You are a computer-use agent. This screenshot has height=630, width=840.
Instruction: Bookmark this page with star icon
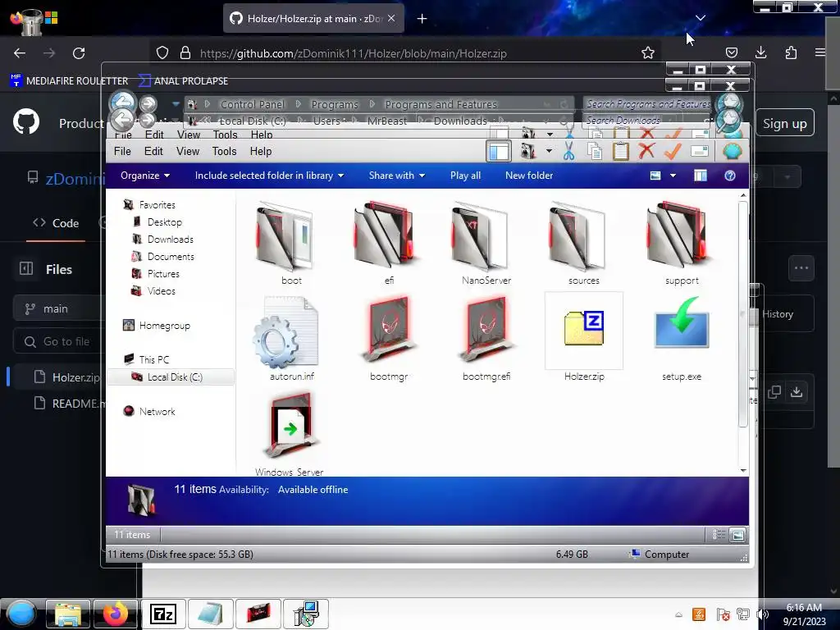pos(648,52)
